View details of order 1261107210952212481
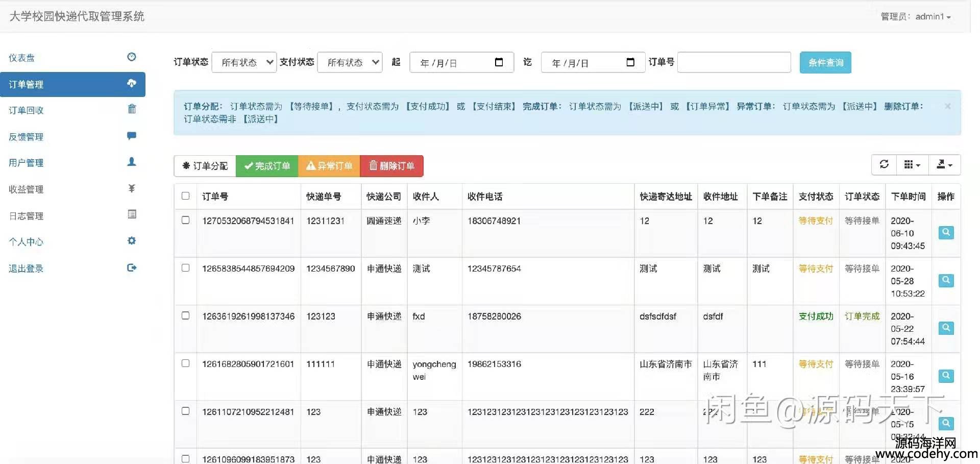Viewport: 980px width, 464px height. coord(946,424)
